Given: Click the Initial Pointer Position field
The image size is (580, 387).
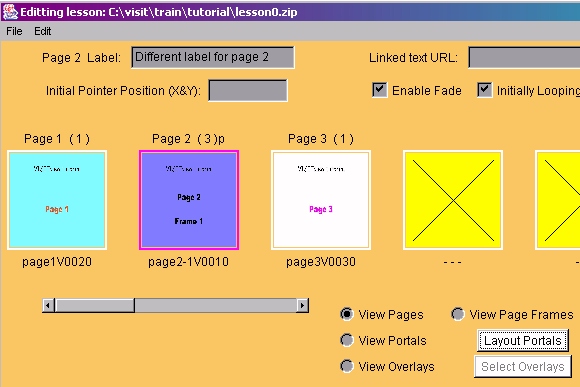Looking at the screenshot, I should [248, 90].
